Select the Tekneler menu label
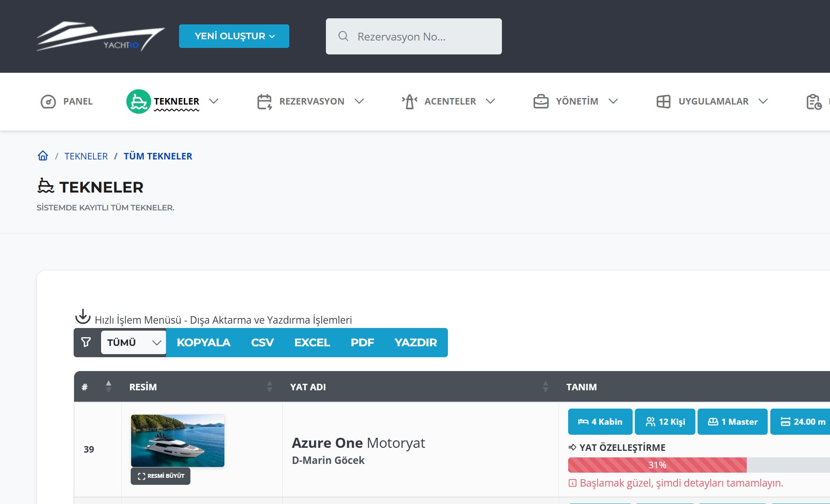The image size is (830, 504). 176,101
